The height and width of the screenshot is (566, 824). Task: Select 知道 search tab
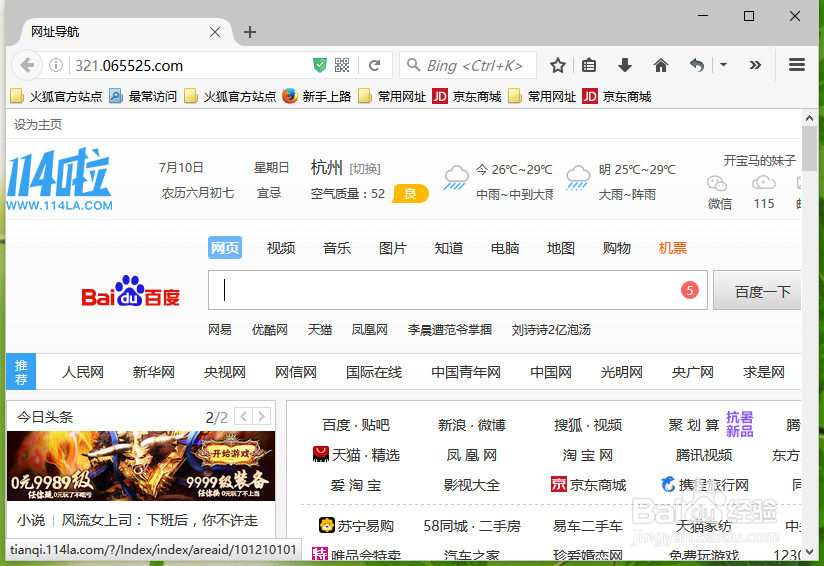448,248
